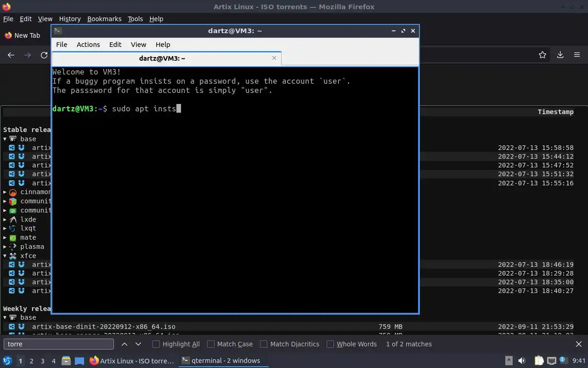Enable Highlight All checkbox

tap(156, 344)
